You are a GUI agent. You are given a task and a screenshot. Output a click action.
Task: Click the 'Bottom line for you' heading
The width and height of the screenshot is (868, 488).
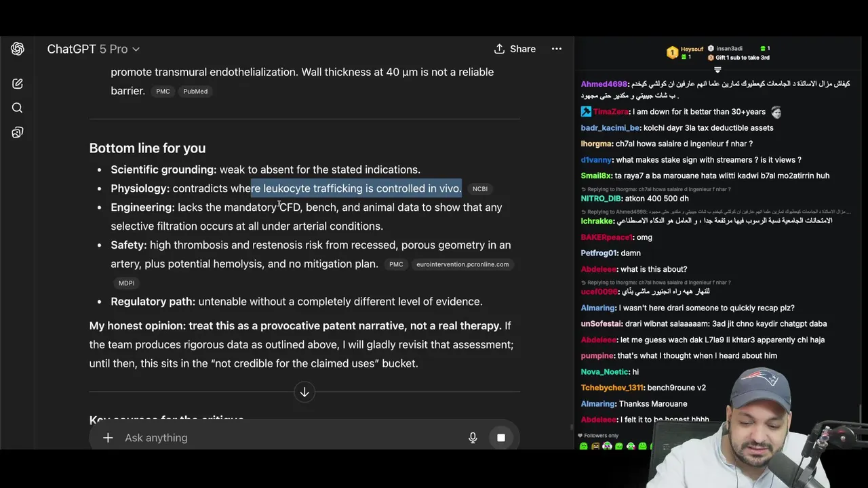click(147, 148)
